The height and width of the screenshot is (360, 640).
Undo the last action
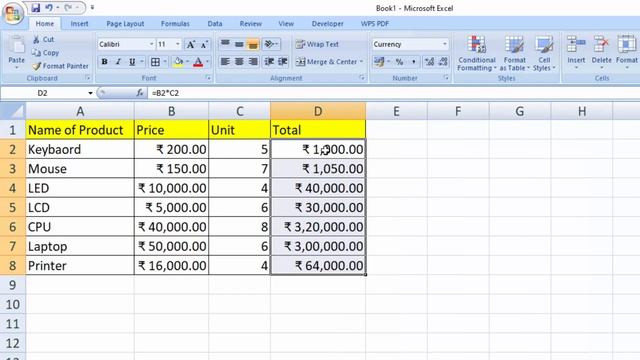click(x=49, y=8)
